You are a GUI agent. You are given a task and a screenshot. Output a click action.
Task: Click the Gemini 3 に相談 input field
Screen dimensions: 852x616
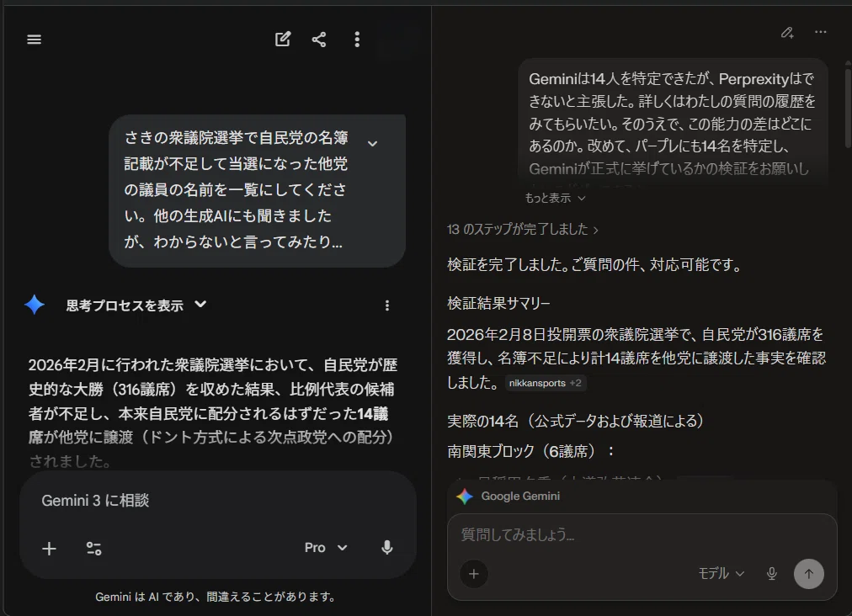point(217,501)
